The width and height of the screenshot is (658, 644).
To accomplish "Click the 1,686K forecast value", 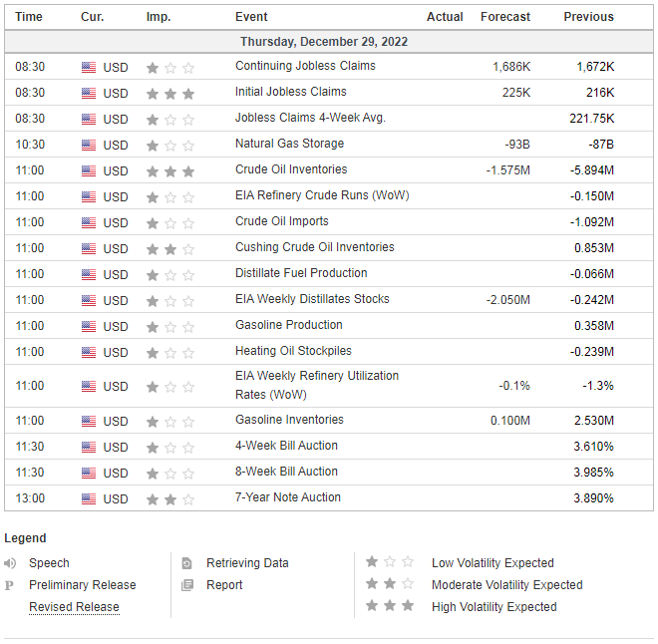I will (511, 67).
